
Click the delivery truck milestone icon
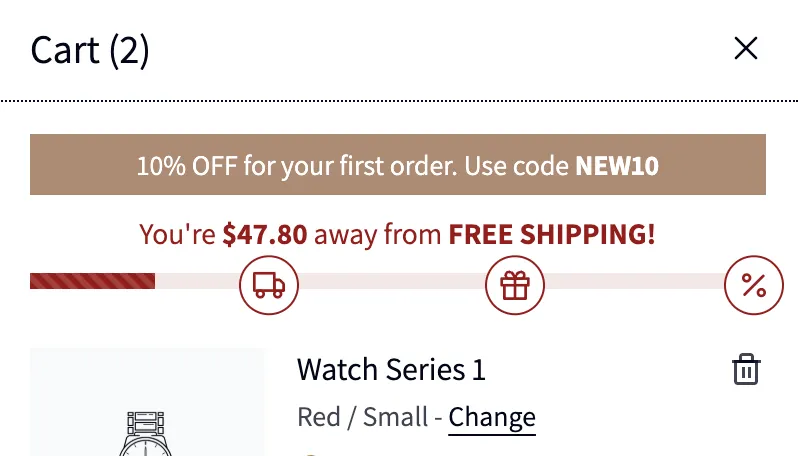[x=269, y=285]
